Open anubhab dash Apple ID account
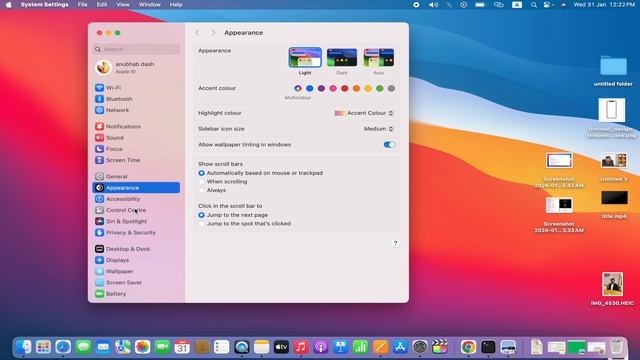The height and width of the screenshot is (360, 640). pos(136,67)
